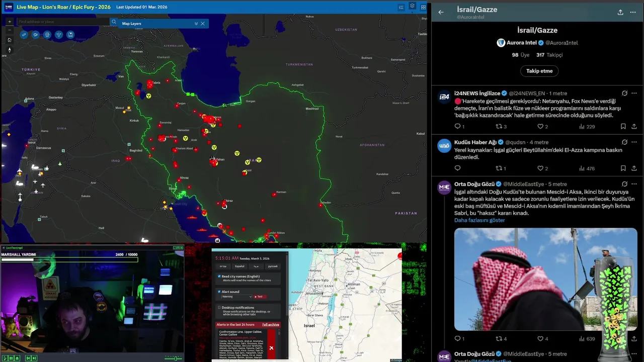Toggle Read city names (English) checkbox
Screen dimensions: 644x362
tap(219, 277)
